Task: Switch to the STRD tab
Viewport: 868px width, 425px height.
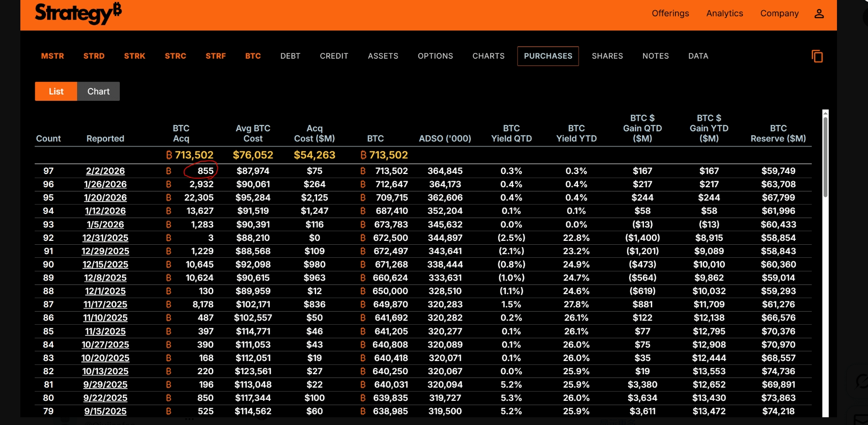Action: pyautogui.click(x=94, y=56)
